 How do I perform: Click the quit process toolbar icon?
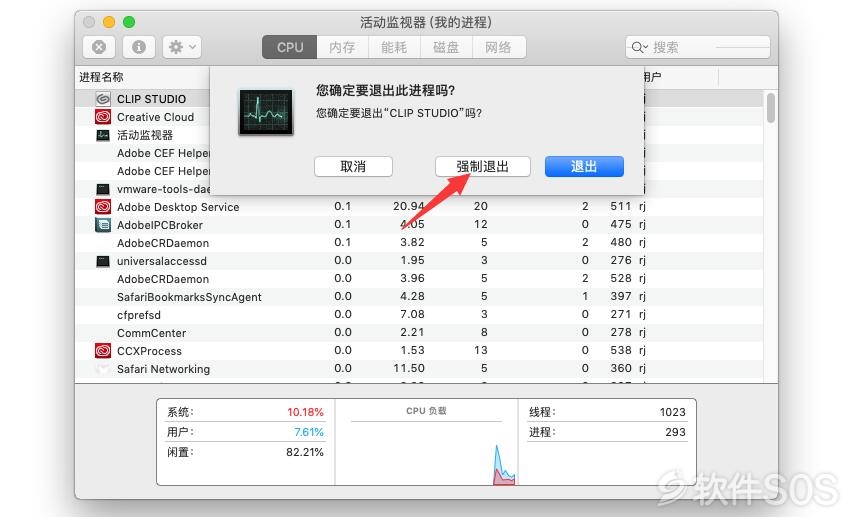[99, 47]
